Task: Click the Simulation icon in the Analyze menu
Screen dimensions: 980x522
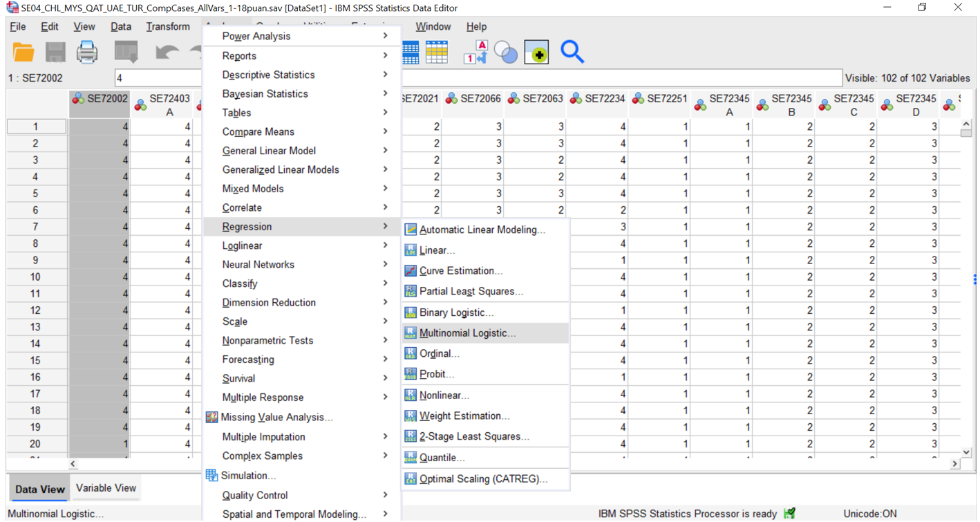Action: (212, 476)
